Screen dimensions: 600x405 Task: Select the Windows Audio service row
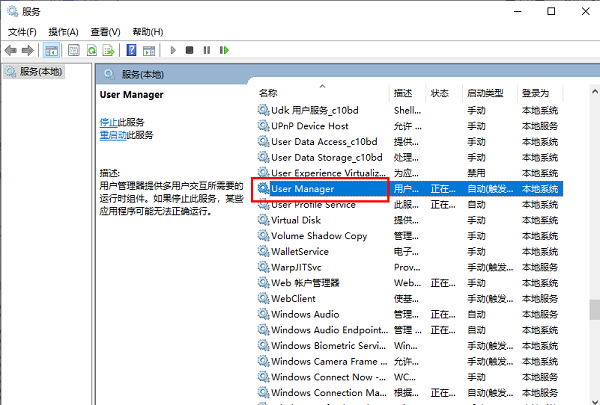click(x=305, y=314)
